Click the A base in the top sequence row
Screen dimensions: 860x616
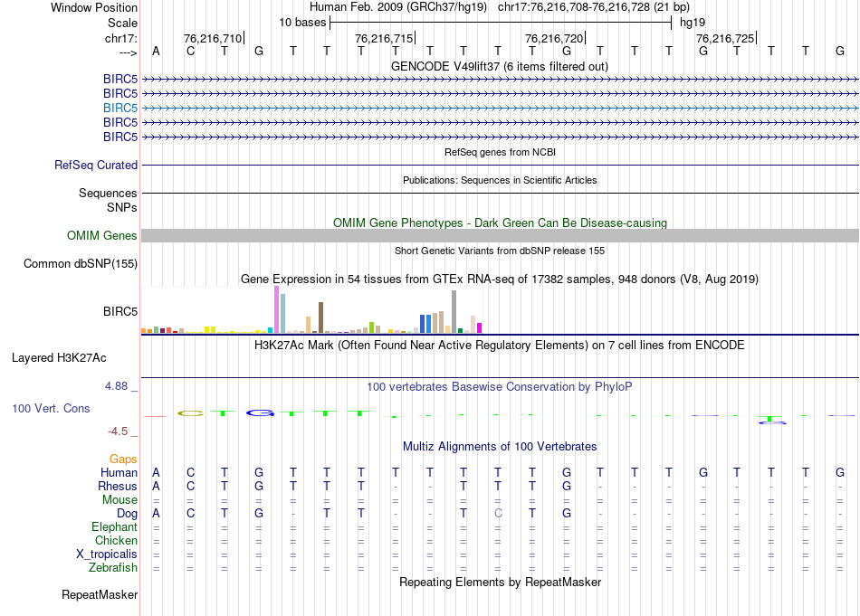coord(156,52)
